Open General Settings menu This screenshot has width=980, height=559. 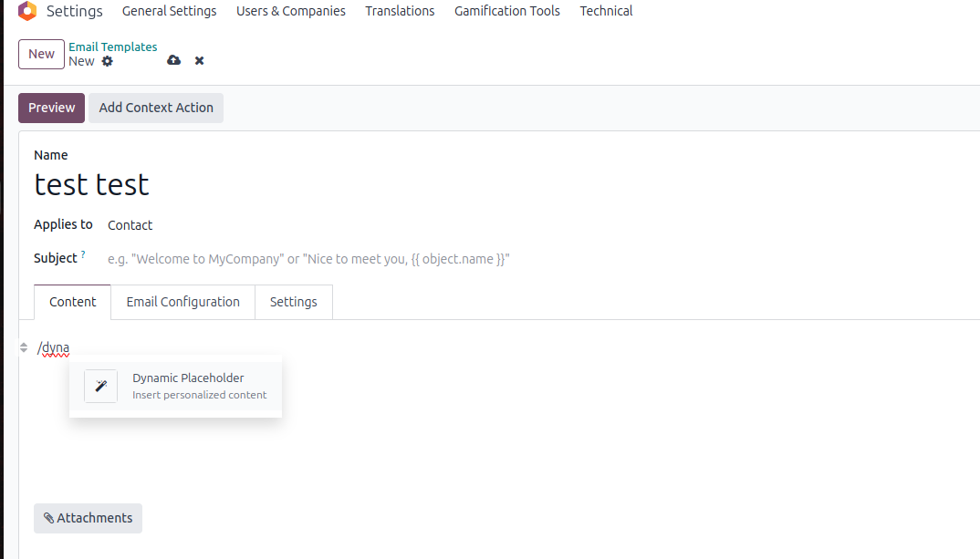170,11
